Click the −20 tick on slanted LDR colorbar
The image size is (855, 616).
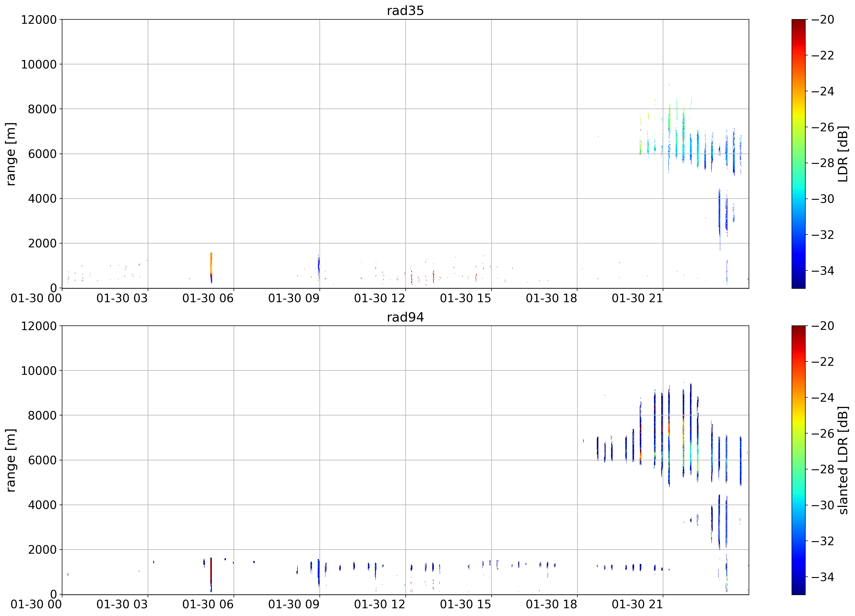click(x=823, y=326)
